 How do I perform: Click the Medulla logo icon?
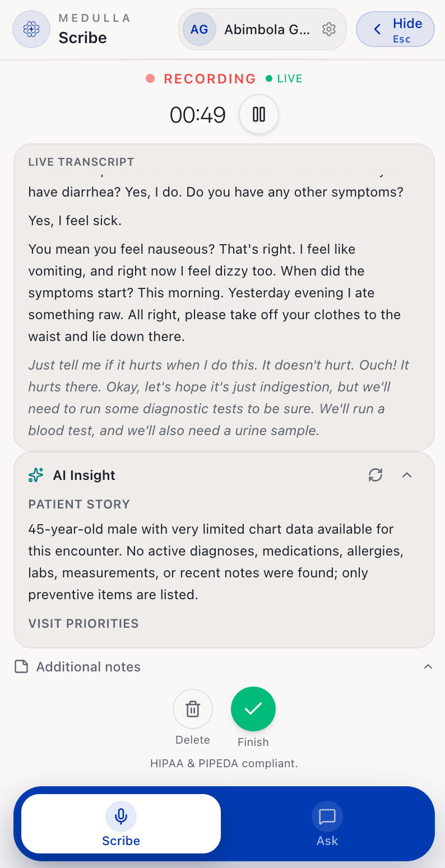(31, 29)
